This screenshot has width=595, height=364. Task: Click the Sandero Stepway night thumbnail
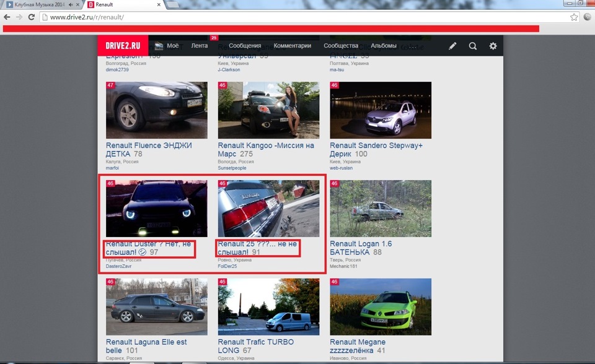pos(381,110)
